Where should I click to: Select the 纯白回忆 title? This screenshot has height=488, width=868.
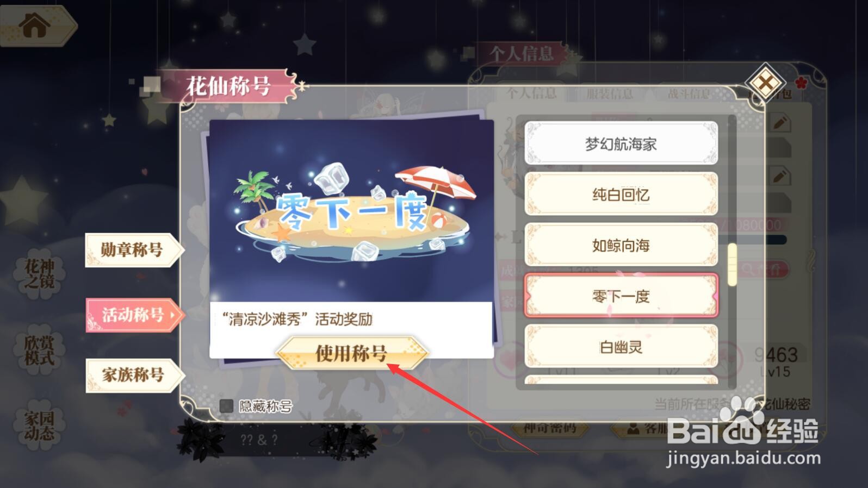click(621, 194)
